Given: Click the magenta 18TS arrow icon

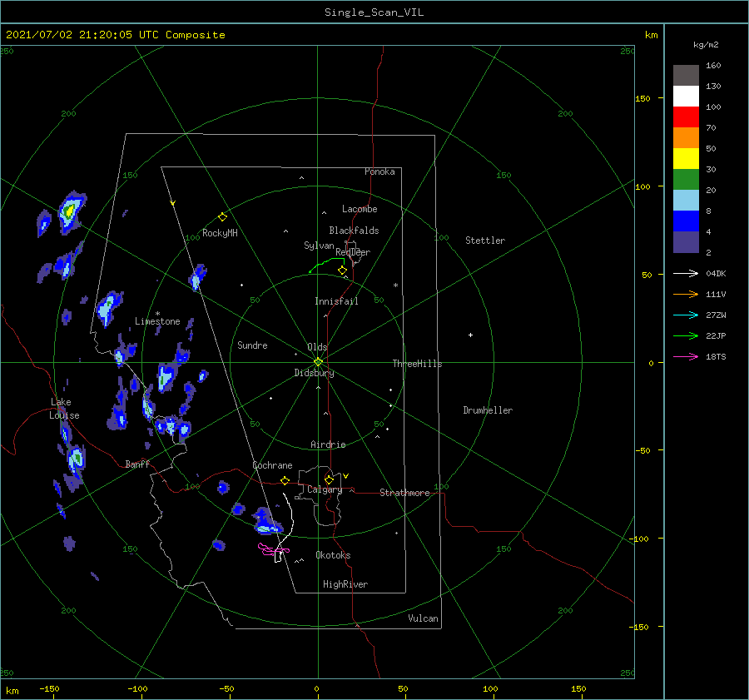Looking at the screenshot, I should [686, 356].
